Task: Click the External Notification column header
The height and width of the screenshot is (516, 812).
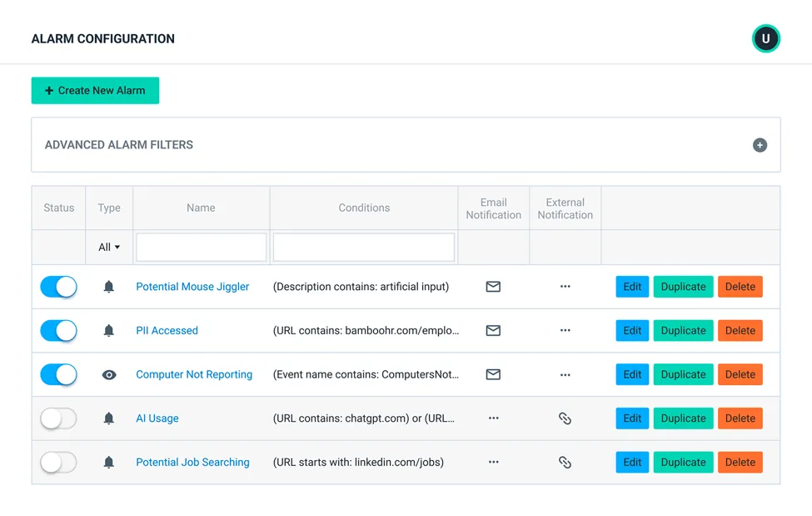Action: coord(565,208)
